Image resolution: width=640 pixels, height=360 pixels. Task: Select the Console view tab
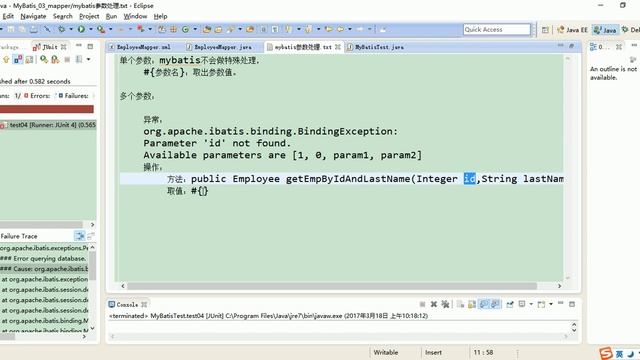127,304
